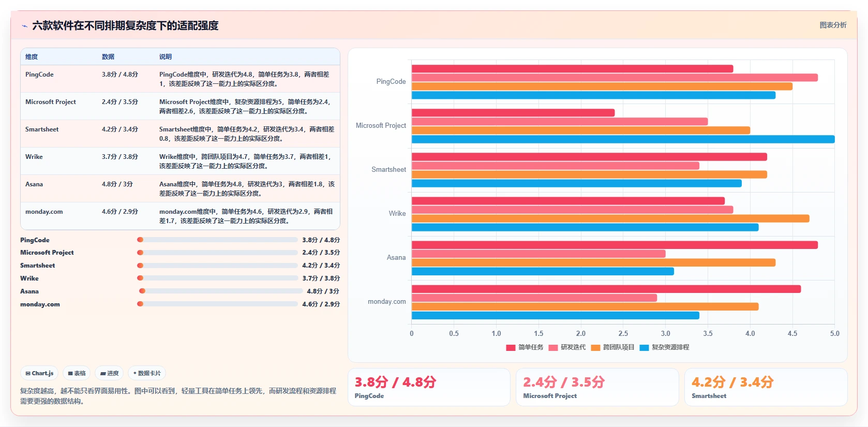Click Asana y-axis label in chart
This screenshot has width=868, height=427.
coord(396,258)
